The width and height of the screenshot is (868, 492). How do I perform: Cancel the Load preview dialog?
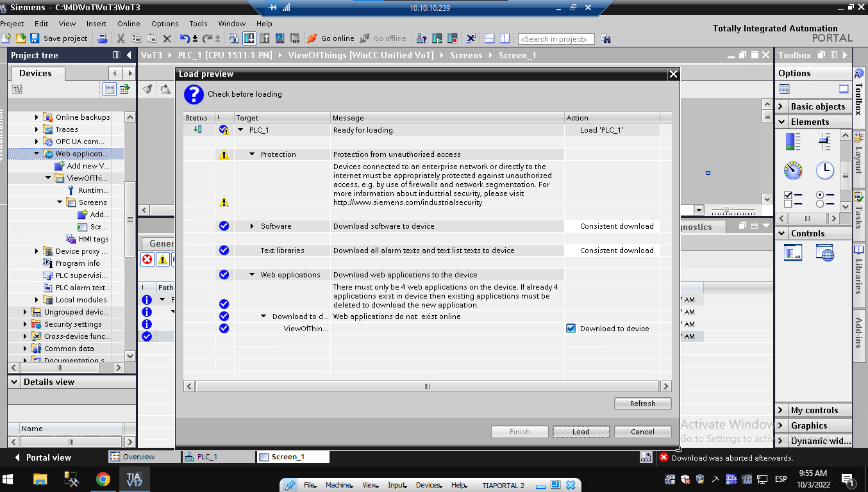point(642,432)
